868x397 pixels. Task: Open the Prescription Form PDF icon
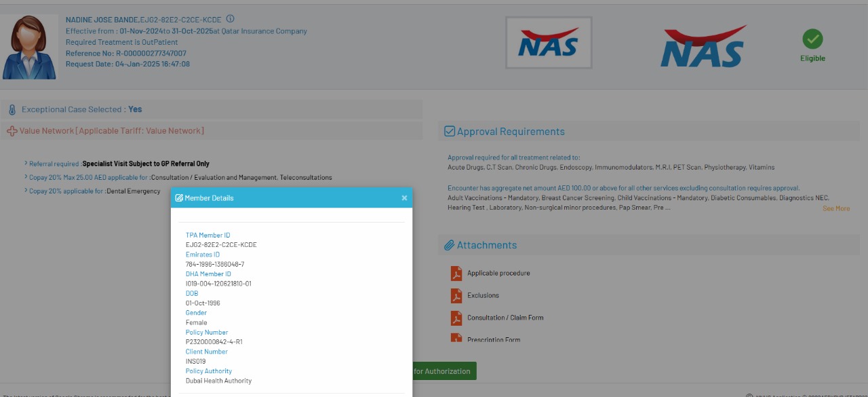point(456,338)
